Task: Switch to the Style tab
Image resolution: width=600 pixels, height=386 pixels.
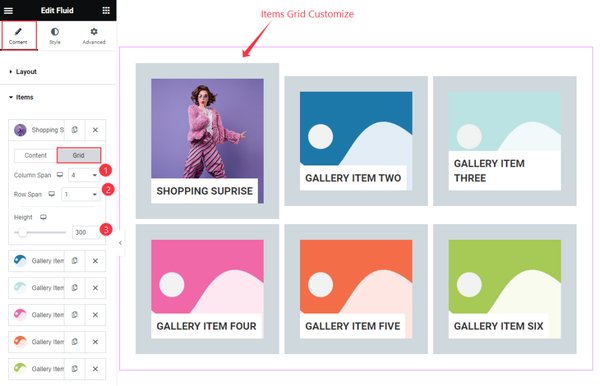Action: tap(55, 36)
